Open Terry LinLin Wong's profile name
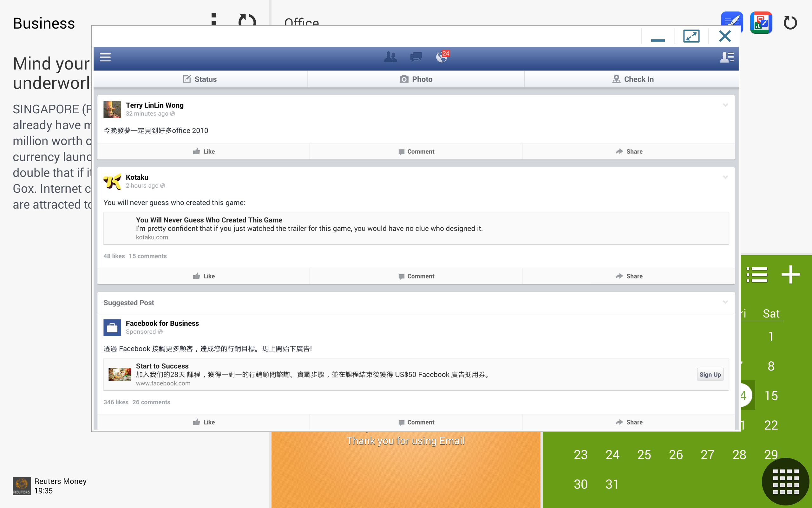This screenshot has width=812, height=508. (155, 105)
